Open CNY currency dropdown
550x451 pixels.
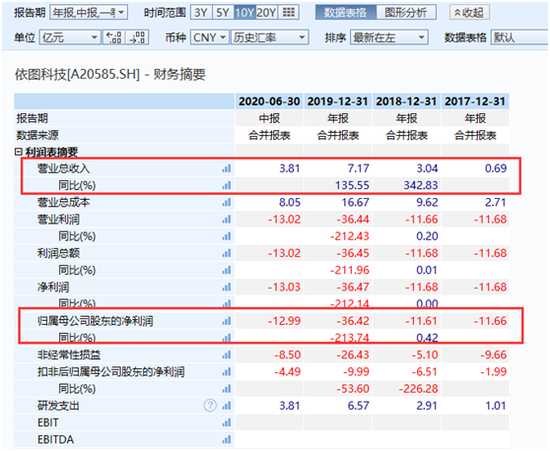pyautogui.click(x=209, y=37)
